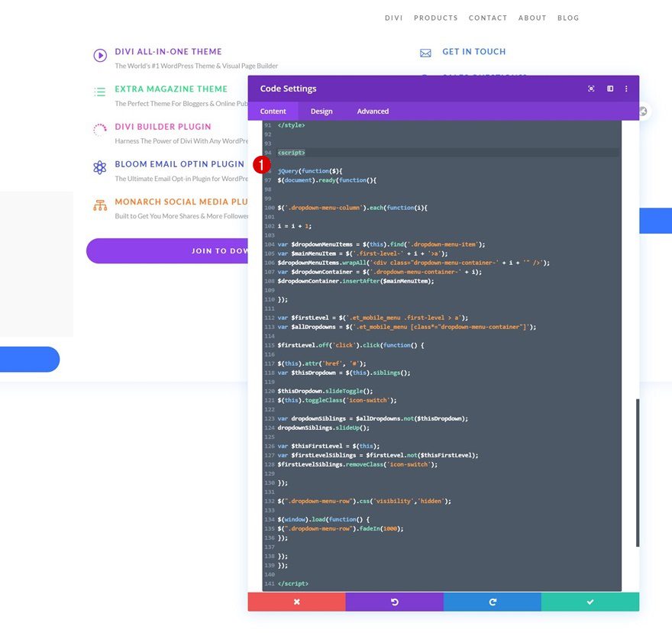Select the Bloom Email Optin Plugin flower icon
The width and height of the screenshot is (672, 633).
(100, 167)
